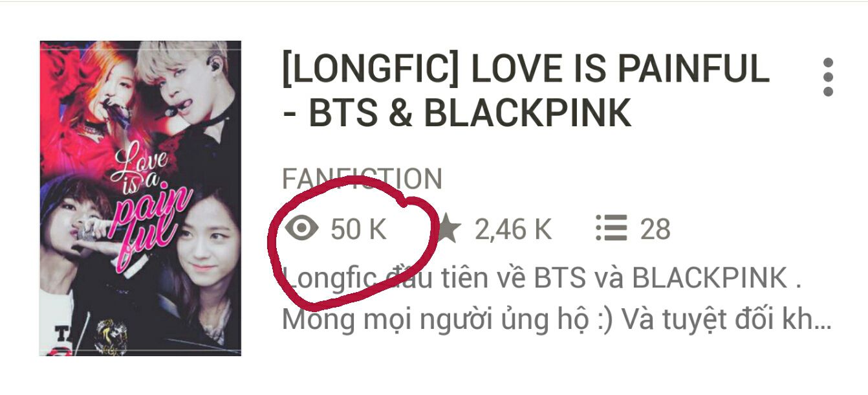Open the three-dot more options menu

[828, 77]
